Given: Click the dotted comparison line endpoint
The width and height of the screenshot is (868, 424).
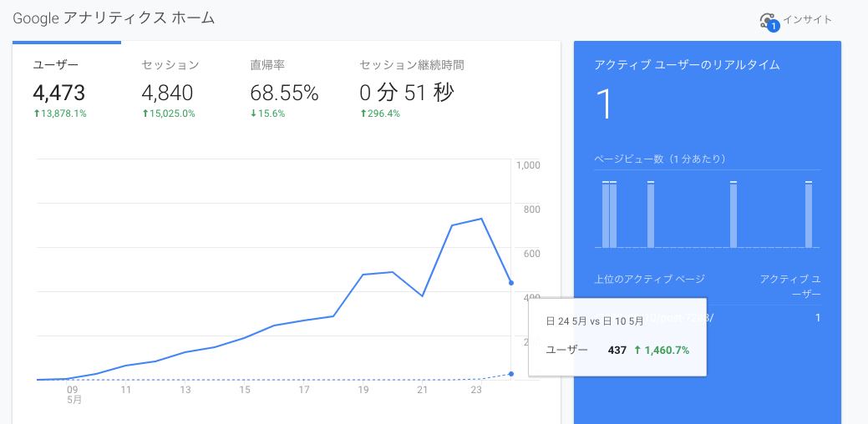Looking at the screenshot, I should click(511, 374).
